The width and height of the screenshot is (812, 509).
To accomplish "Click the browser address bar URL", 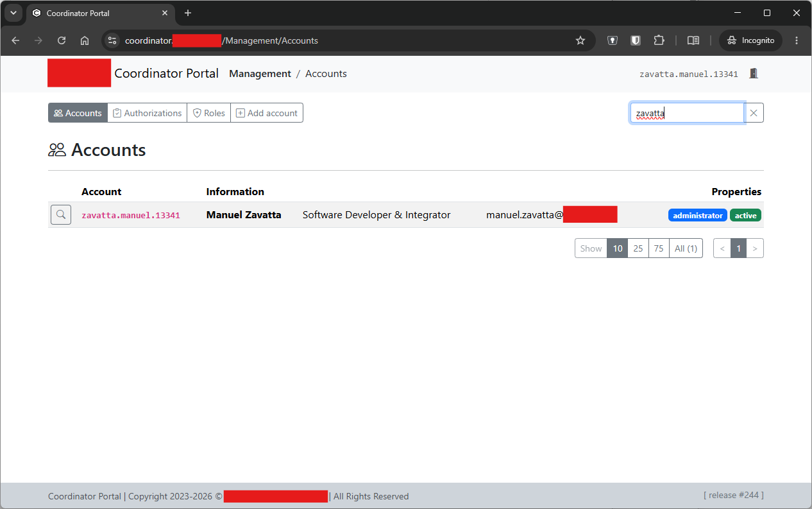I will click(221, 40).
